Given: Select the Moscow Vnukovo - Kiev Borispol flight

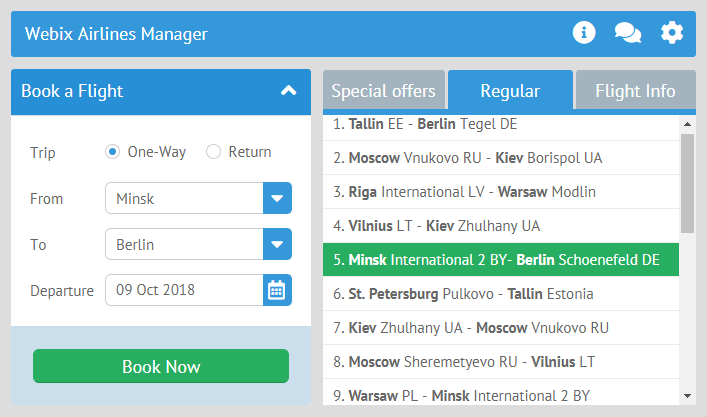Looking at the screenshot, I should tap(501, 158).
